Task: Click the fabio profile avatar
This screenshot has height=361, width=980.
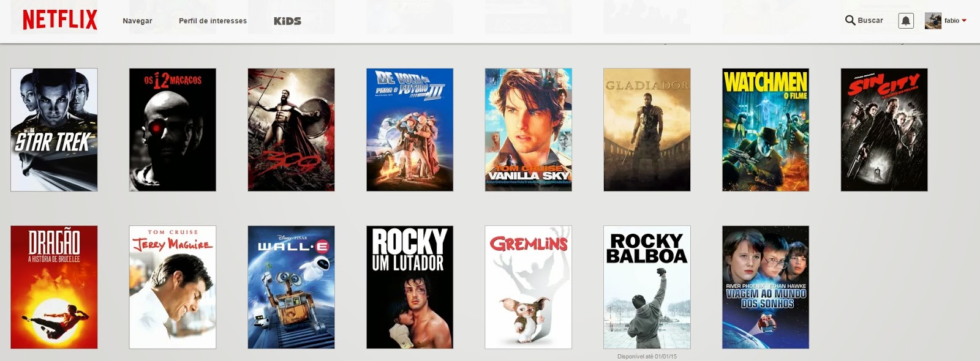Action: coord(933,21)
